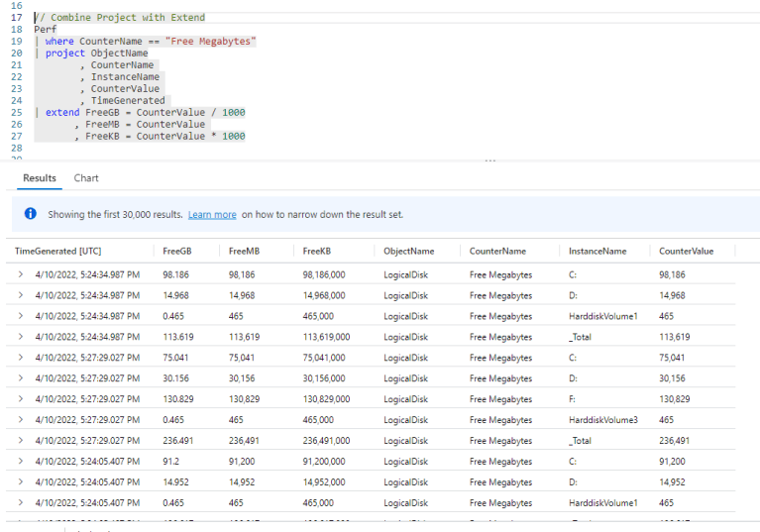Click the InstanceName cell 'HarddiskVolume3'
The height and width of the screenshot is (532, 760).
pos(603,420)
